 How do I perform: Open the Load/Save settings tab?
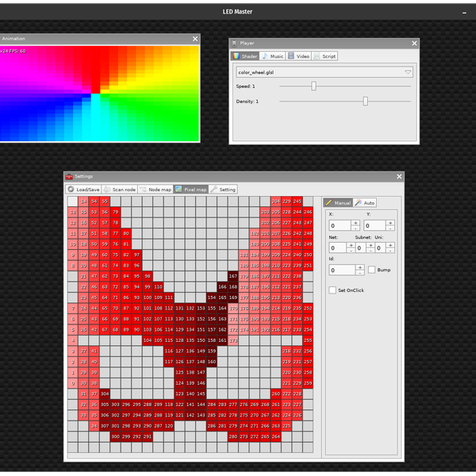tap(83, 190)
